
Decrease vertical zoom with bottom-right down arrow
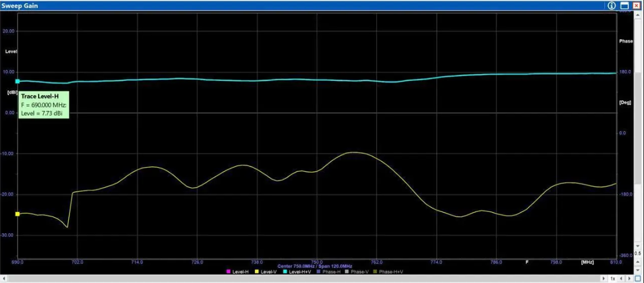(x=638, y=269)
